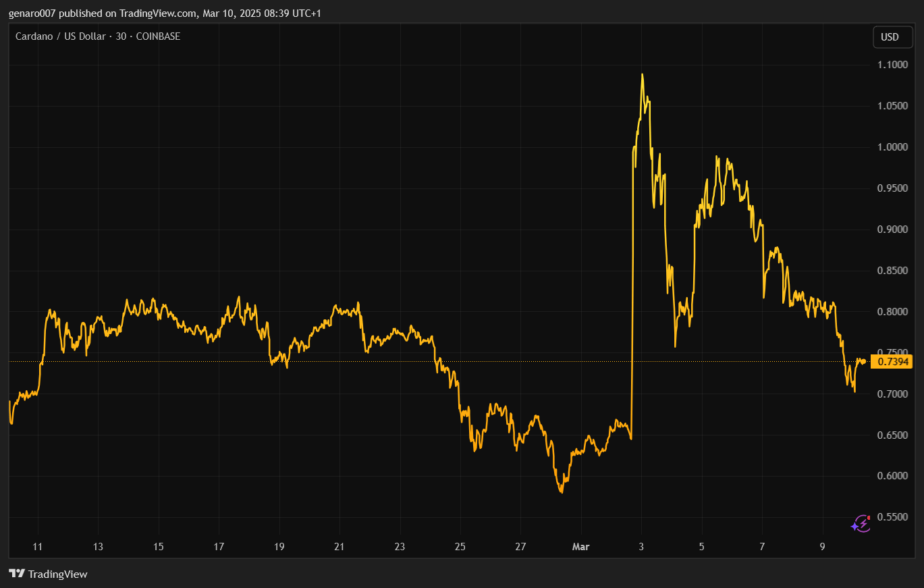The height and width of the screenshot is (588, 924).
Task: Click the 0.6500 price axis label
Action: (x=892, y=435)
